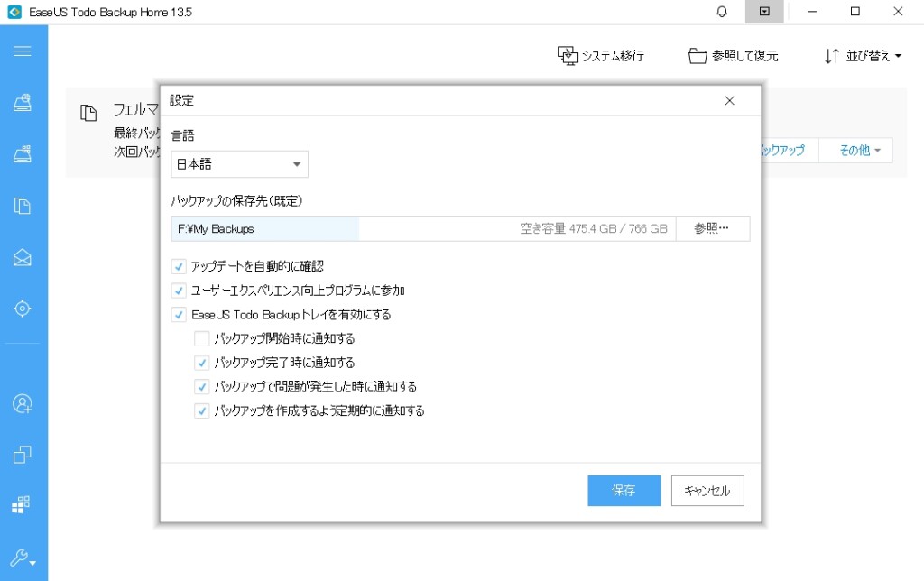Toggle バックアップで問題が発生した時に通知する checkbox
Screen dimensions: 924x581
point(201,387)
